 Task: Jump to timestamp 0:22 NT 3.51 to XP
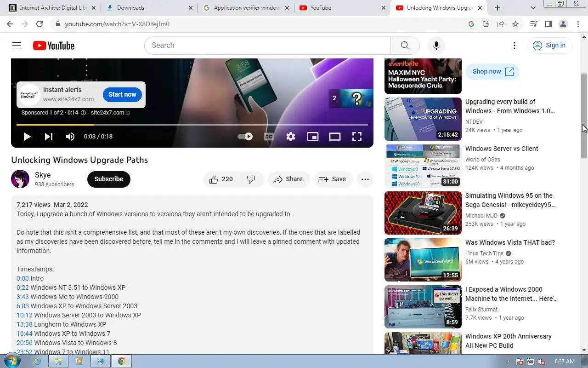(x=23, y=287)
